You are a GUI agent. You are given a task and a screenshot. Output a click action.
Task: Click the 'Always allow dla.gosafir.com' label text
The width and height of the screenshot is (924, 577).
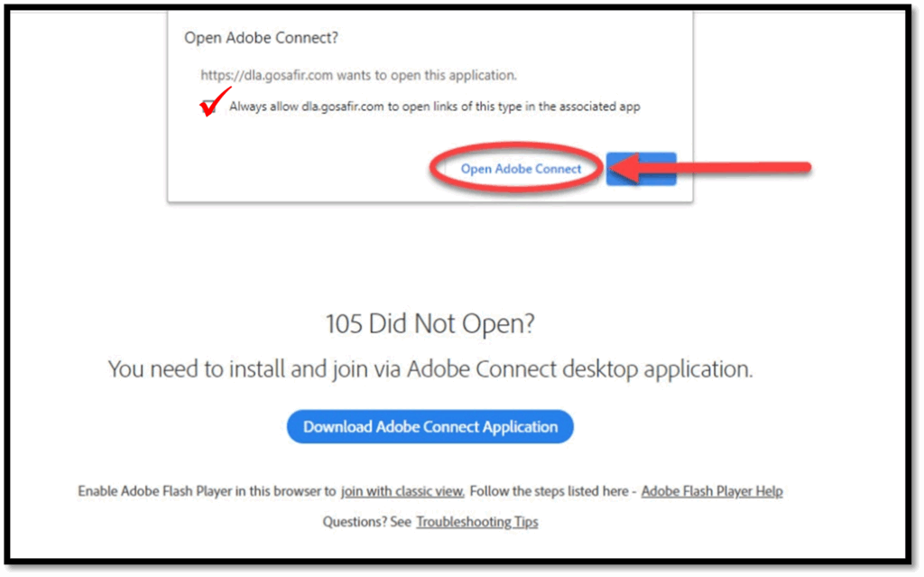[x=434, y=107]
